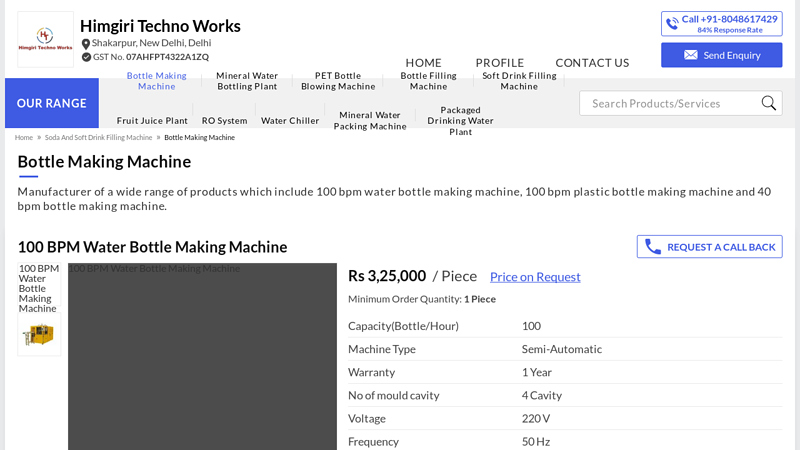Image resolution: width=800 pixels, height=450 pixels.
Task: Click the envelope icon in Send Enquiry
Action: 691,55
